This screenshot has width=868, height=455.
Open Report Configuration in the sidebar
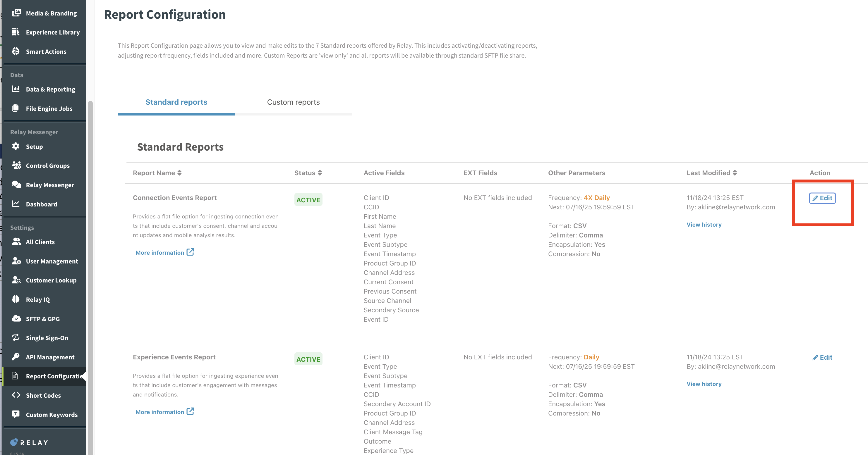pyautogui.click(x=44, y=376)
